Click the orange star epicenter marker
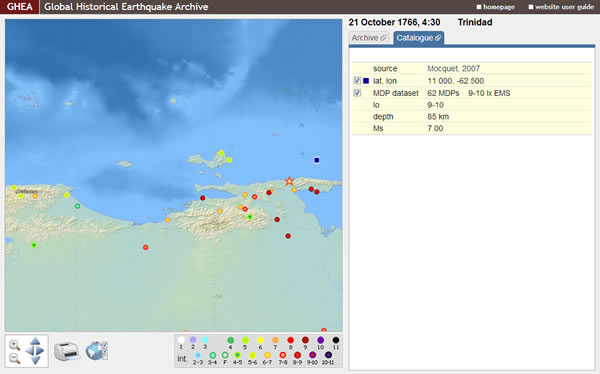 289,181
